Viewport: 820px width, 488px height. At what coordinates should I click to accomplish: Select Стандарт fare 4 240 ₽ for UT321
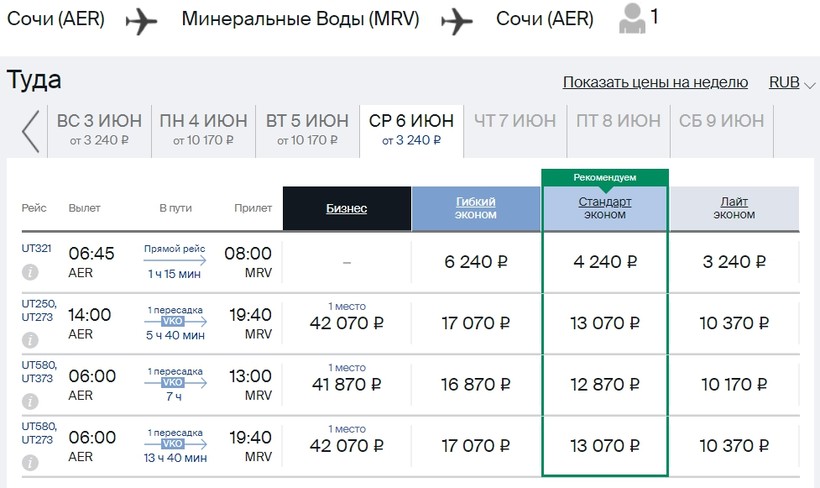(x=604, y=263)
